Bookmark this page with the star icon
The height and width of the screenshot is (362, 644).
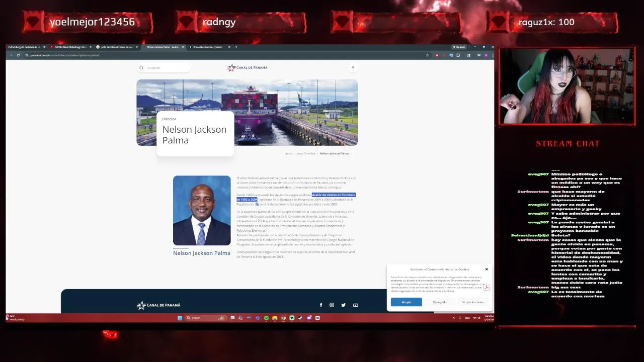click(x=427, y=55)
